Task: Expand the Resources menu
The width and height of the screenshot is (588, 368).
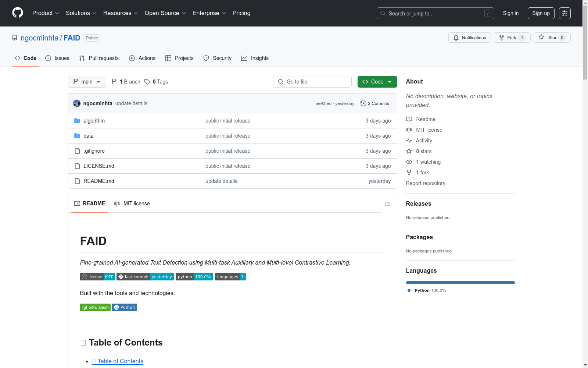Action: [x=121, y=13]
